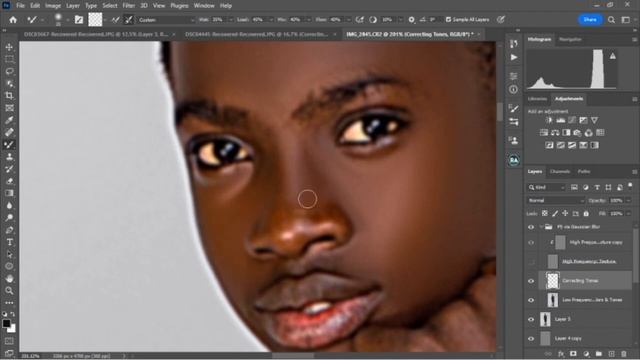Select the Zoom tool
This screenshot has width=640, height=360.
tap(9, 291)
